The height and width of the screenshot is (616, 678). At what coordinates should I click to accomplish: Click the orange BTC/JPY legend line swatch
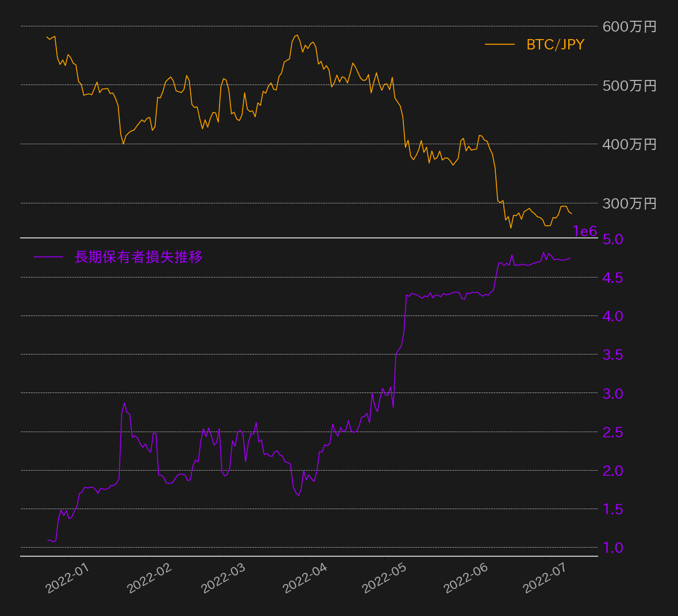point(499,44)
